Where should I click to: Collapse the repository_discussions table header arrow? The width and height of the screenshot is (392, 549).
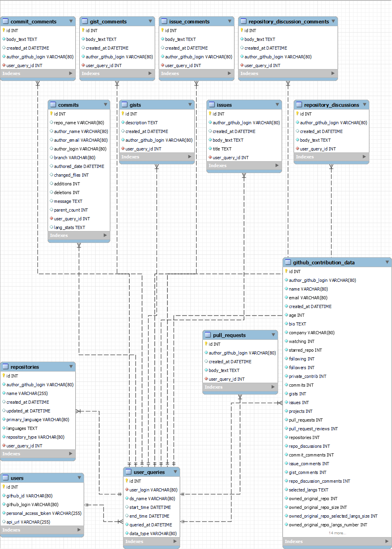tap(365, 105)
